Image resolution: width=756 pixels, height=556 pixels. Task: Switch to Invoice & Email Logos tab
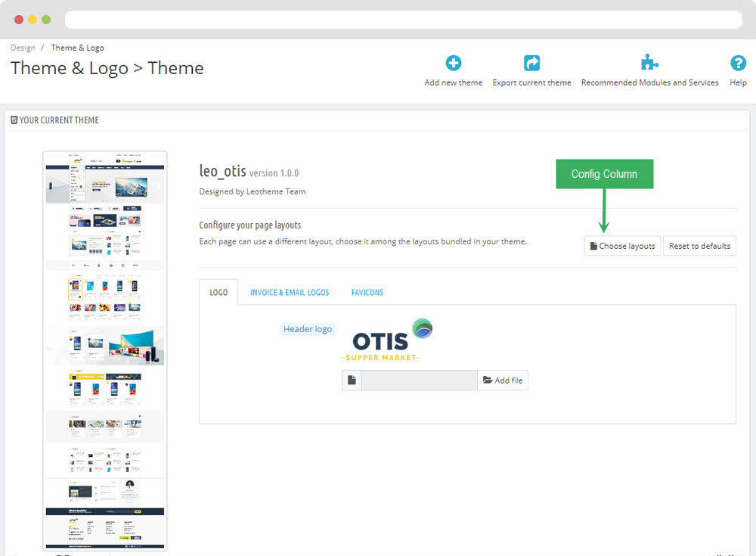(290, 292)
